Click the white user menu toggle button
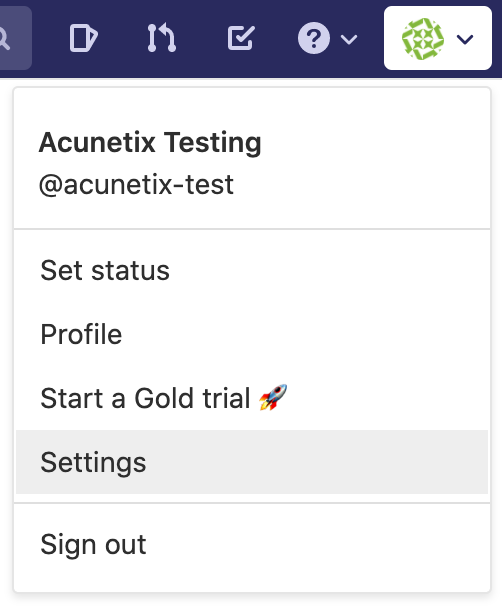The height and width of the screenshot is (606, 502). pos(438,38)
